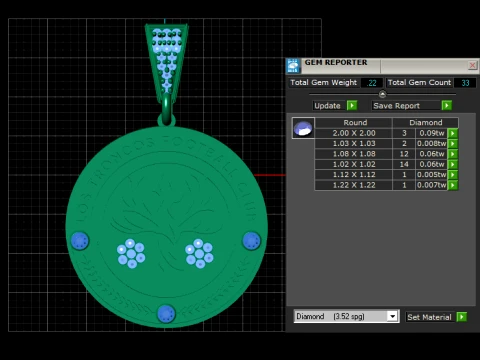This screenshot has width=480, height=360.
Task: Click the green arrow beside Set Material
Action: tap(462, 317)
